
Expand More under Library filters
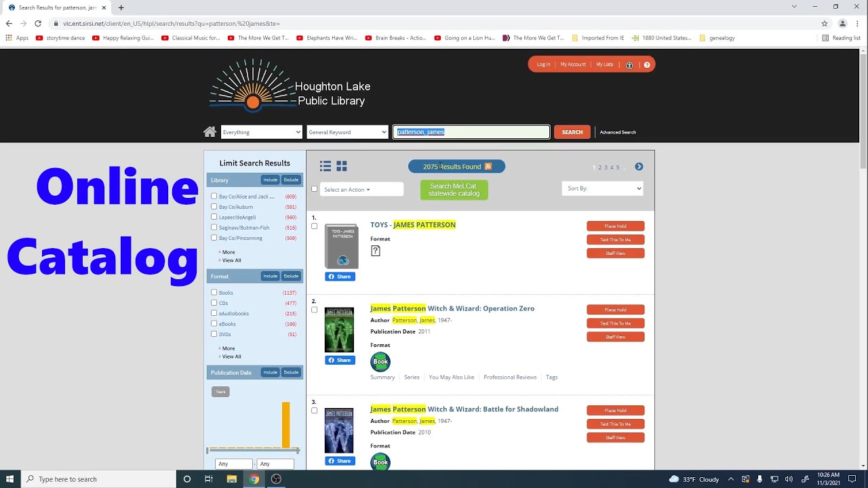(228, 252)
